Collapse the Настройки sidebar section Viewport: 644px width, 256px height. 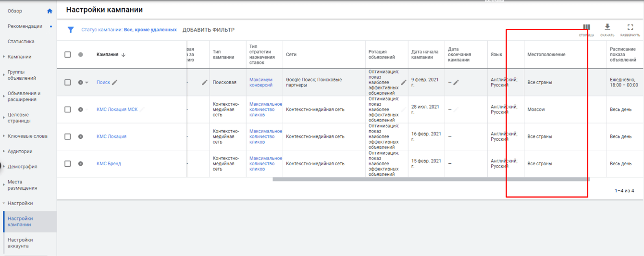click(4, 203)
